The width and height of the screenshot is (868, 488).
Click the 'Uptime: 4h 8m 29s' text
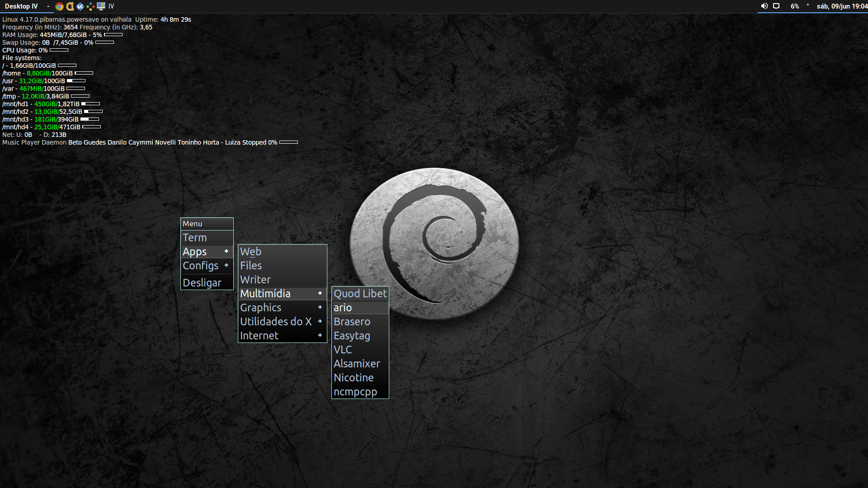coord(163,19)
